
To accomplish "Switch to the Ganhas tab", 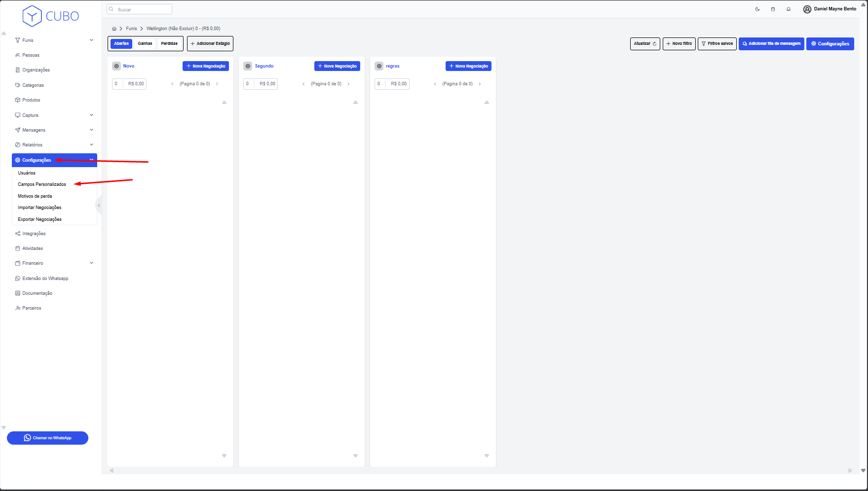I will point(145,43).
